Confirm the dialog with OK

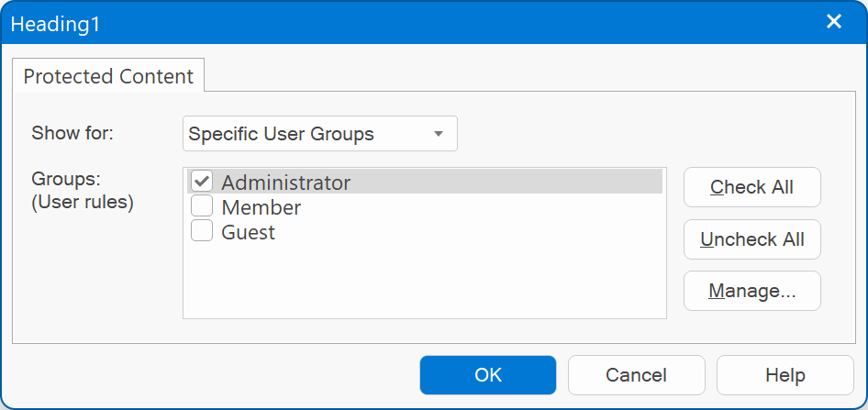pos(488,375)
